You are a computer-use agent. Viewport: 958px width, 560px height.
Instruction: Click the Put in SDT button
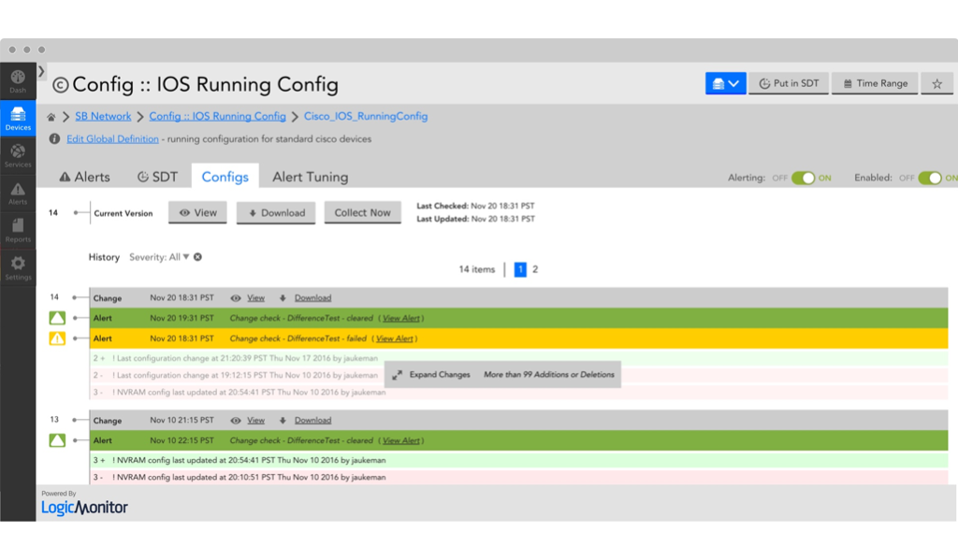coord(789,83)
